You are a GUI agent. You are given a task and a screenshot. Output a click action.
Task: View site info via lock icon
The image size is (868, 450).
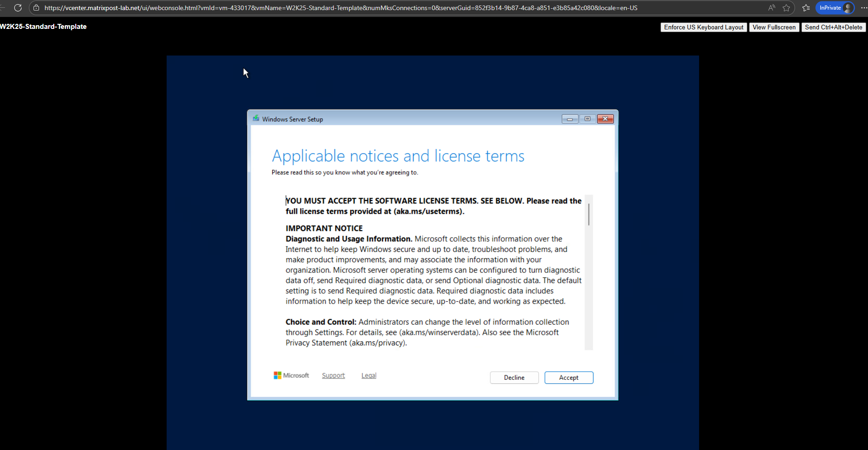(36, 8)
